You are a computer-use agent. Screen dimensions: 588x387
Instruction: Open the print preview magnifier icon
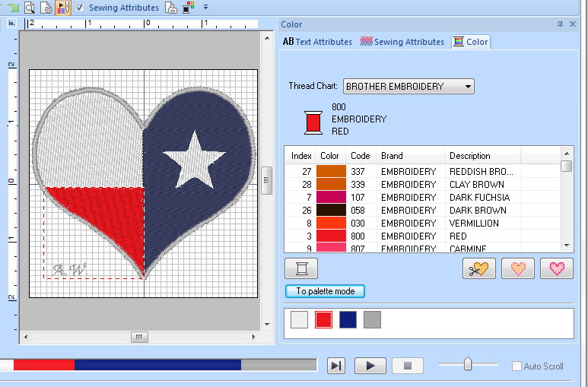coord(29,7)
